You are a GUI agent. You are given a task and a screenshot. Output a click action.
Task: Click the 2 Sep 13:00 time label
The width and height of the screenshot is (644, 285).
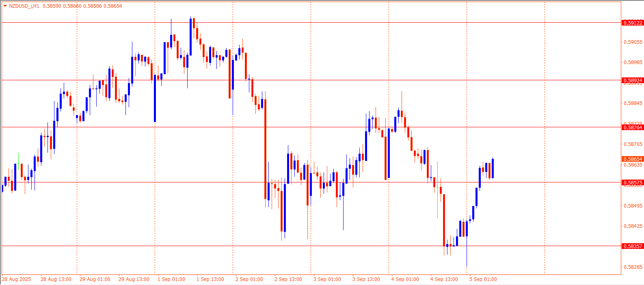coord(288,279)
